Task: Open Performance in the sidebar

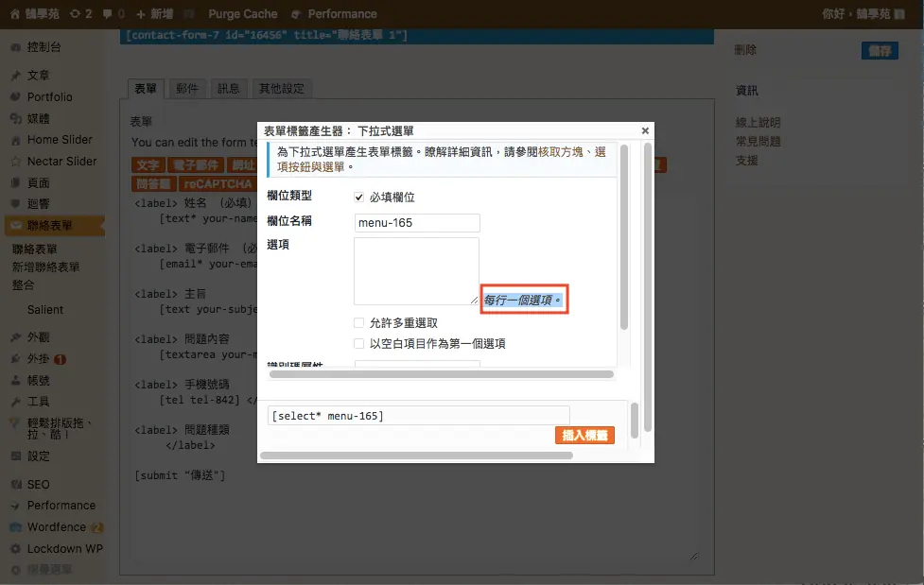Action: pos(61,506)
